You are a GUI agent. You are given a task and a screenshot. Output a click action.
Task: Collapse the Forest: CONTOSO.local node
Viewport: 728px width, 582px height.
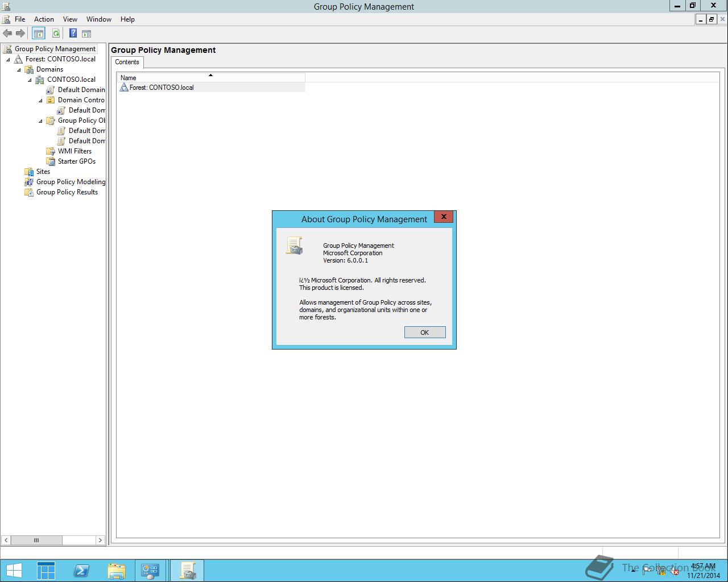(8, 60)
